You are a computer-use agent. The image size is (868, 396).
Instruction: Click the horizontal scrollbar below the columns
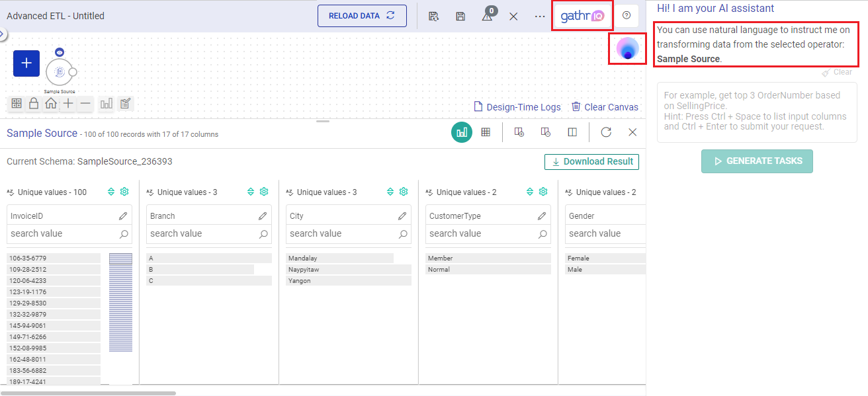[x=89, y=393]
